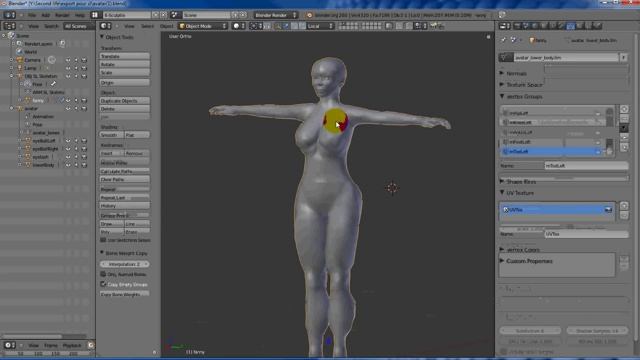Open the Local orientation dropdown
Screen dimensions: 640x360
tap(320, 26)
